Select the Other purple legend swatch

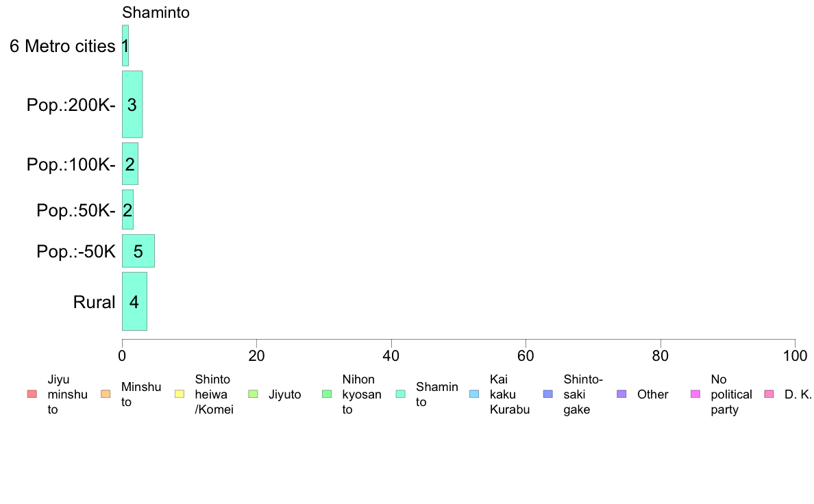(x=622, y=394)
